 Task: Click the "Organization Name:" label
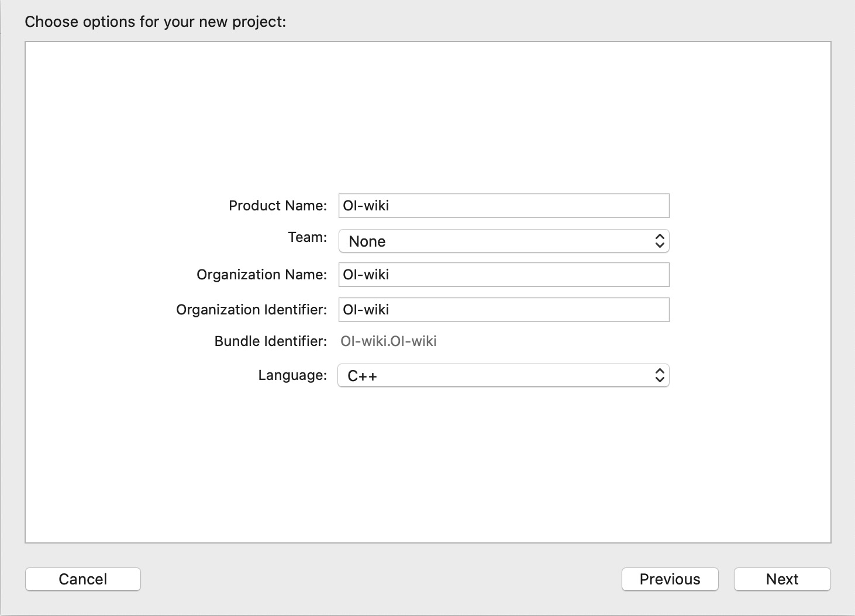(261, 275)
